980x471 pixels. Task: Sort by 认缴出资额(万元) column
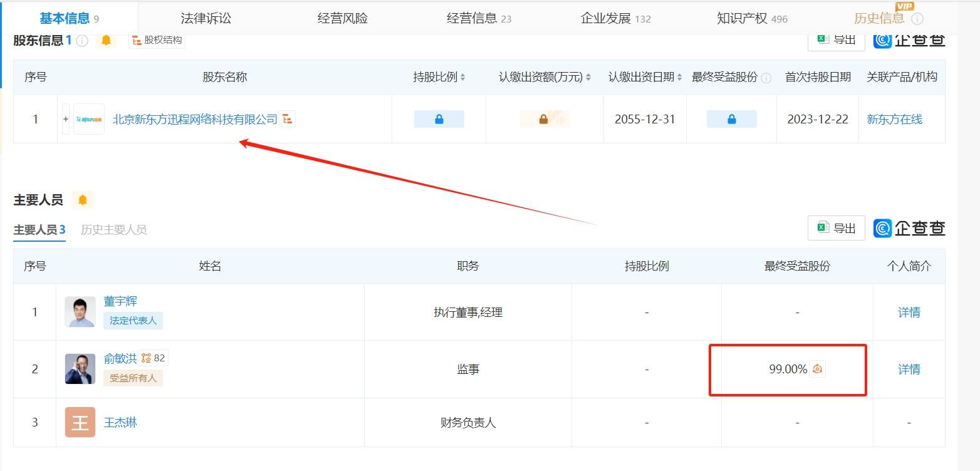[588, 78]
